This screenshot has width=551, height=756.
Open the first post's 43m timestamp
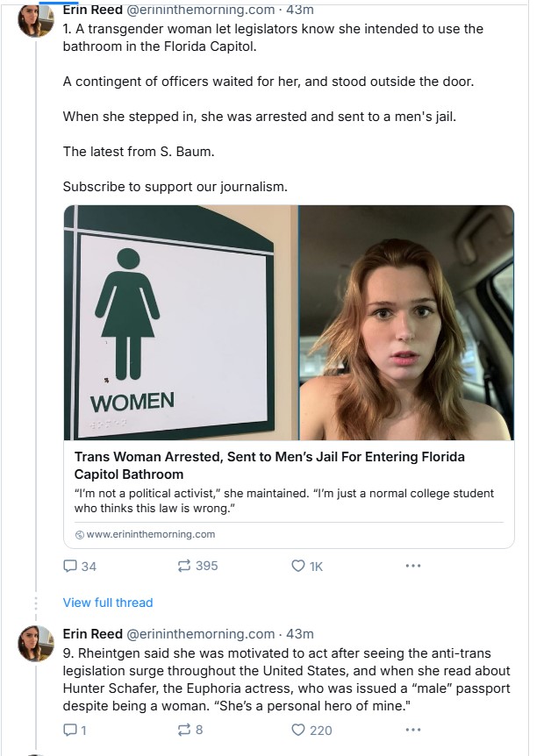point(300,11)
